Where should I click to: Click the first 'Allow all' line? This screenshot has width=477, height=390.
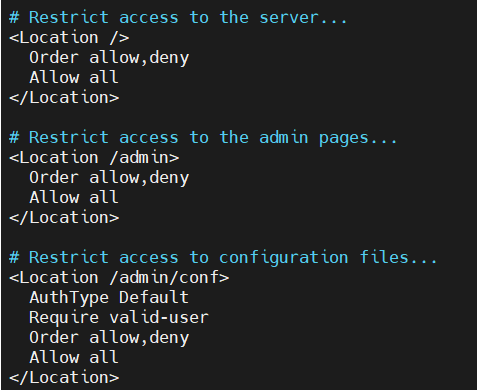pos(74,77)
